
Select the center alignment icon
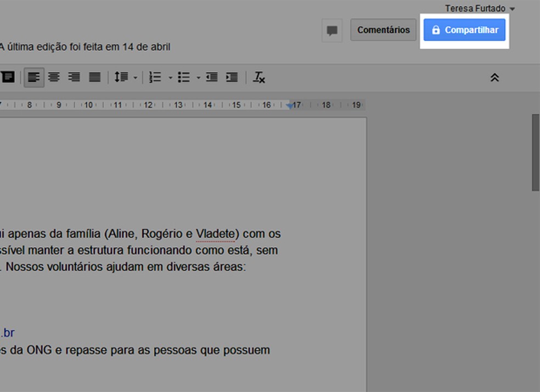coord(54,77)
